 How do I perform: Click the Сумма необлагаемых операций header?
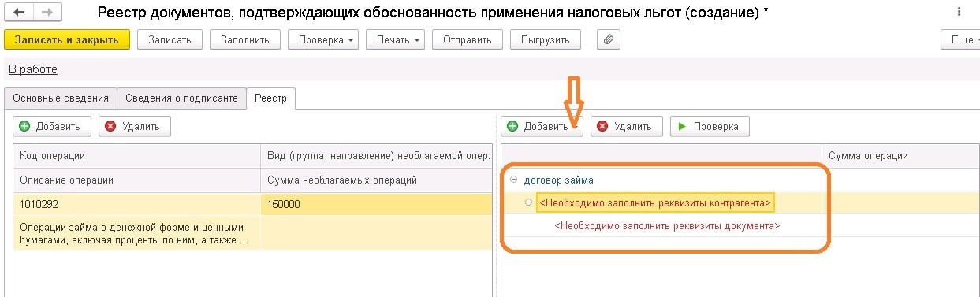click(x=376, y=180)
